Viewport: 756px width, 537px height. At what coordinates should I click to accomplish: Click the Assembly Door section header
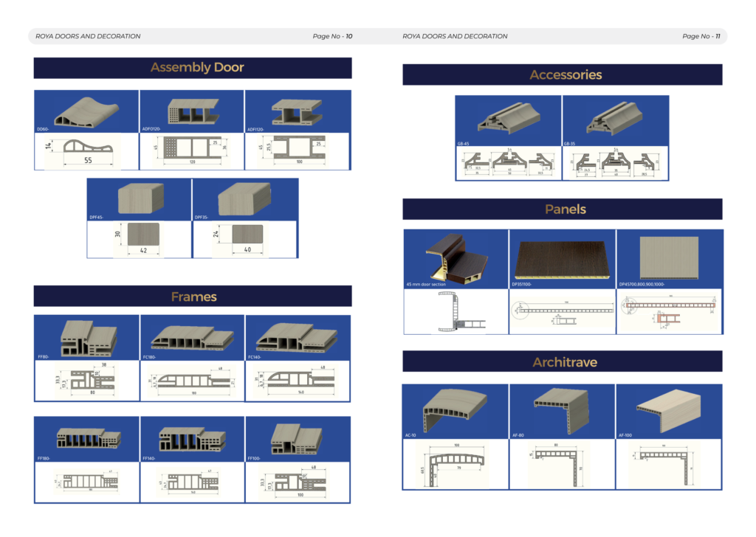(193, 68)
